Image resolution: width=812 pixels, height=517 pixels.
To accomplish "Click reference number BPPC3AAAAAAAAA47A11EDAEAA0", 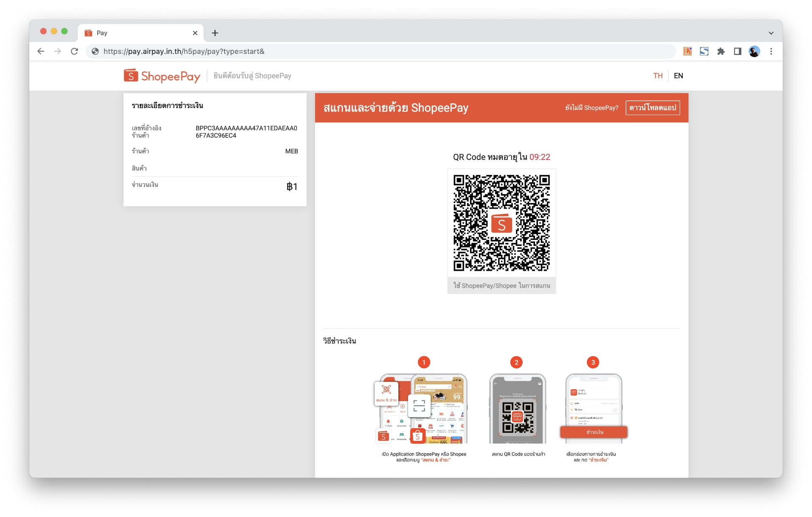I will pyautogui.click(x=246, y=132).
